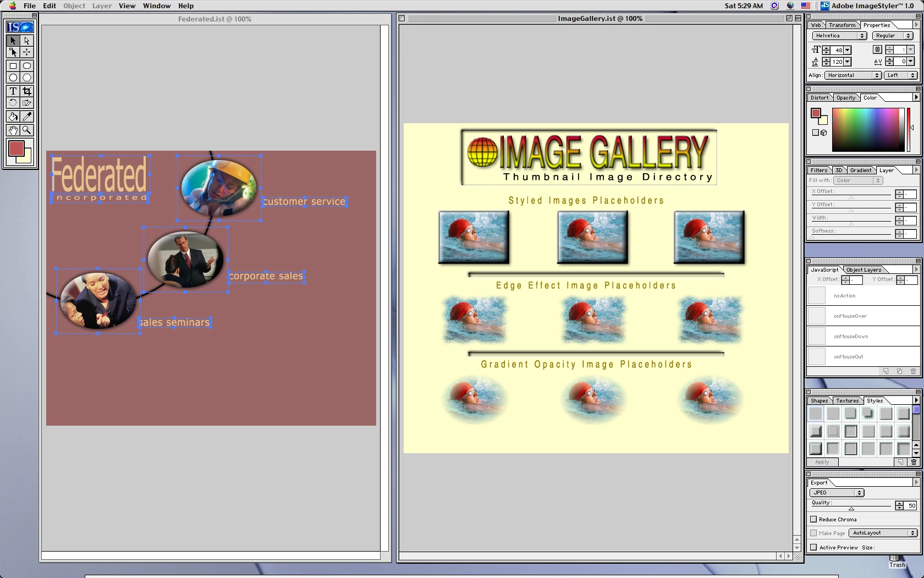Screen dimensions: 924x578
Task: Select the Hand tool
Action: [x=13, y=130]
